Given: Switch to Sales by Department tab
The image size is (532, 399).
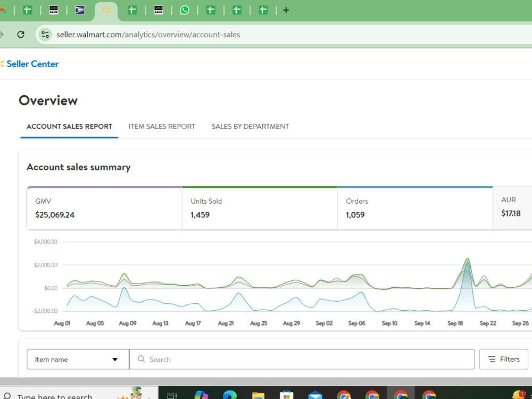Looking at the screenshot, I should [x=251, y=127].
